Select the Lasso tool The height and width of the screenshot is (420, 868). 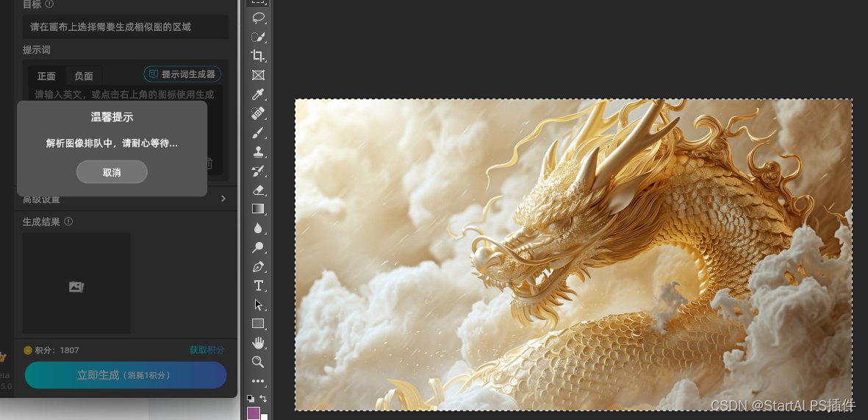point(258,18)
